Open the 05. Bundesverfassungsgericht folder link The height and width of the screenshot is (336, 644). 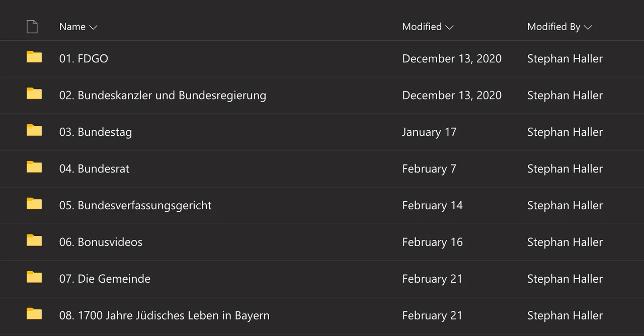pyautogui.click(x=135, y=205)
